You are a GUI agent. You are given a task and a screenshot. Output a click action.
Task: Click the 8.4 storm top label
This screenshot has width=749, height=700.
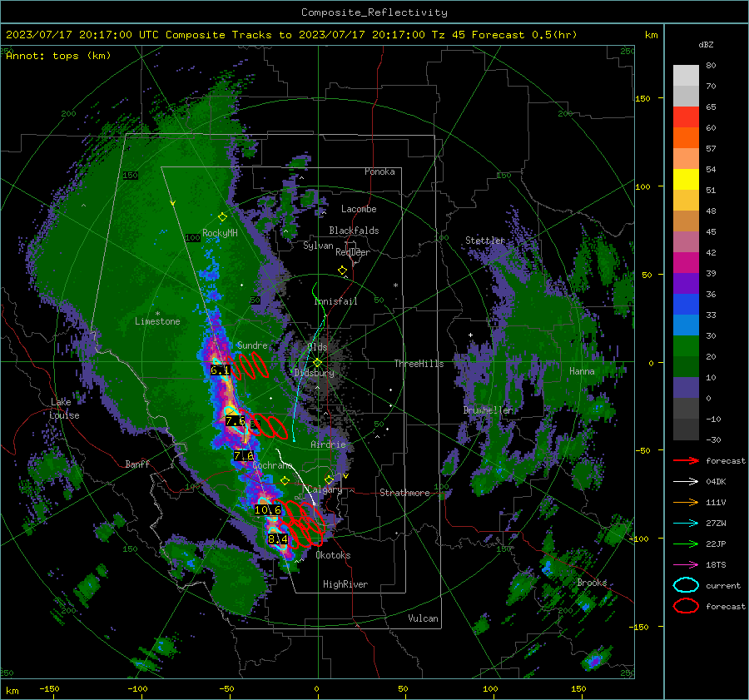277,539
